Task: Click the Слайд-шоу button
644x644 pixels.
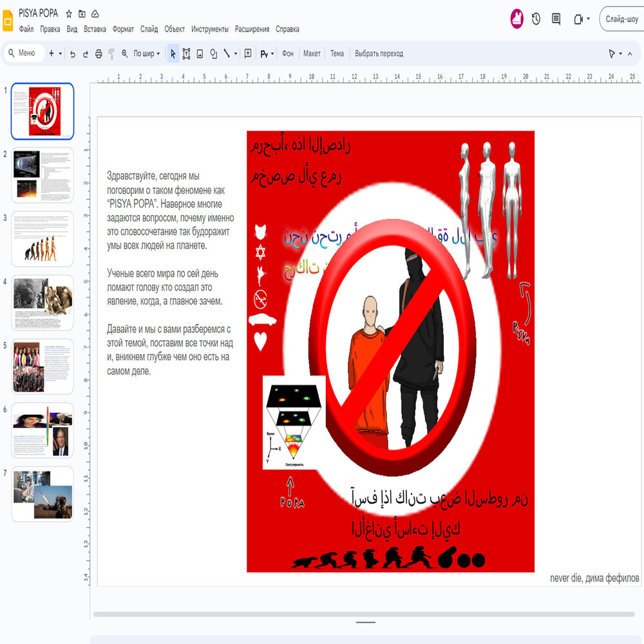Action: pos(621,19)
